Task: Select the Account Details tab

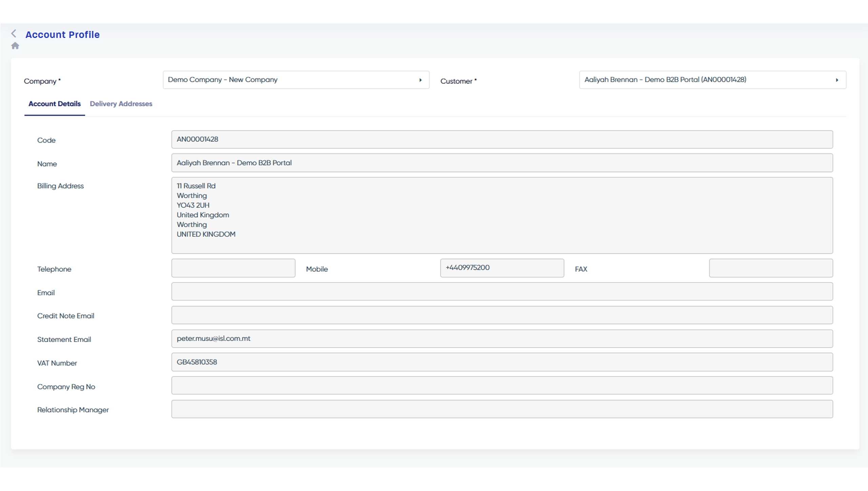Action: pos(54,104)
